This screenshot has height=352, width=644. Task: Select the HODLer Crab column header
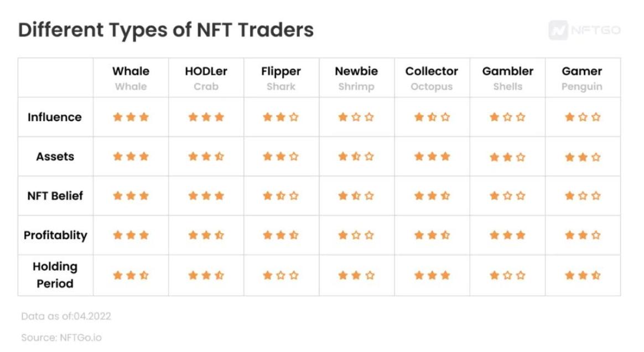click(206, 78)
